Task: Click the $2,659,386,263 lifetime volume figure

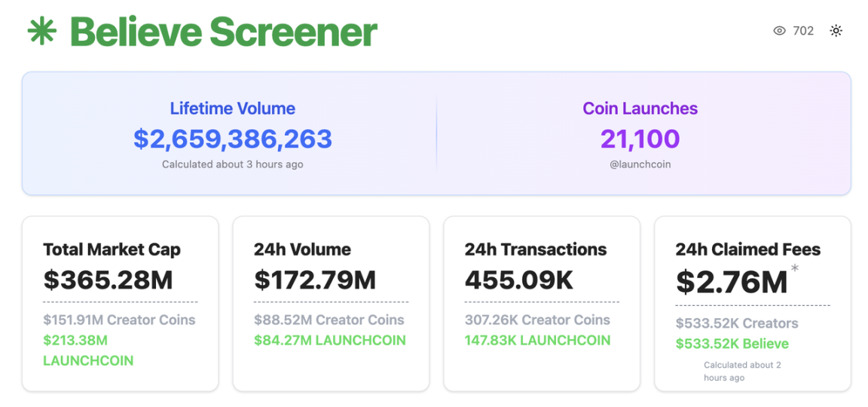Action: pyautogui.click(x=233, y=139)
